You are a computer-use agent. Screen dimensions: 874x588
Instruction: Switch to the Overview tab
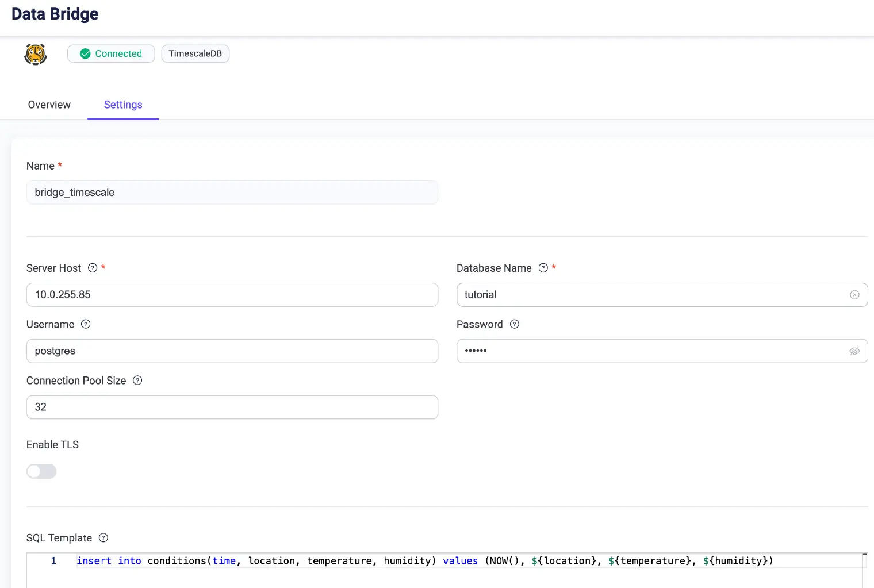(x=49, y=105)
